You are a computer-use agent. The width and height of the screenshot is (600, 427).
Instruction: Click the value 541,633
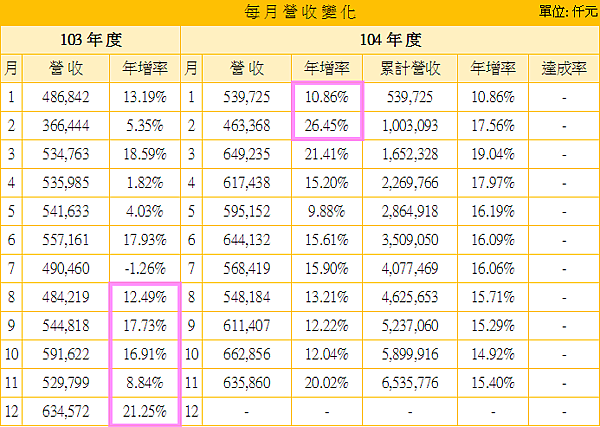point(66,211)
